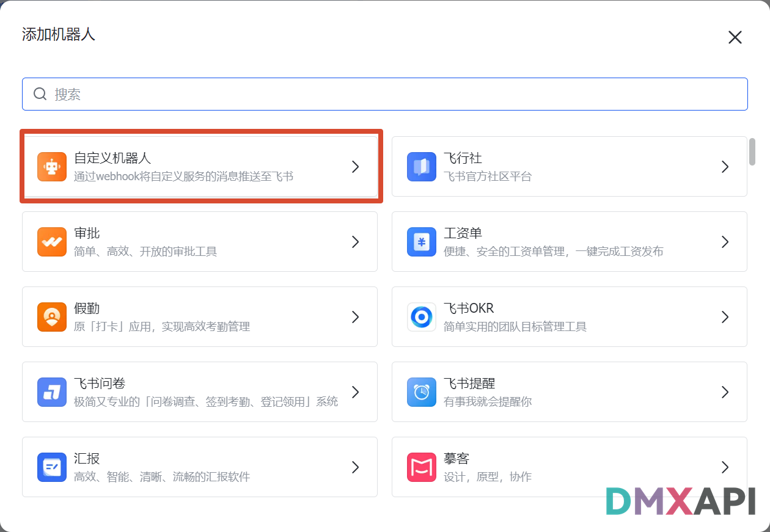The height and width of the screenshot is (532, 770).
Task: Click the 飞书OKR circular icon
Action: pos(422,317)
